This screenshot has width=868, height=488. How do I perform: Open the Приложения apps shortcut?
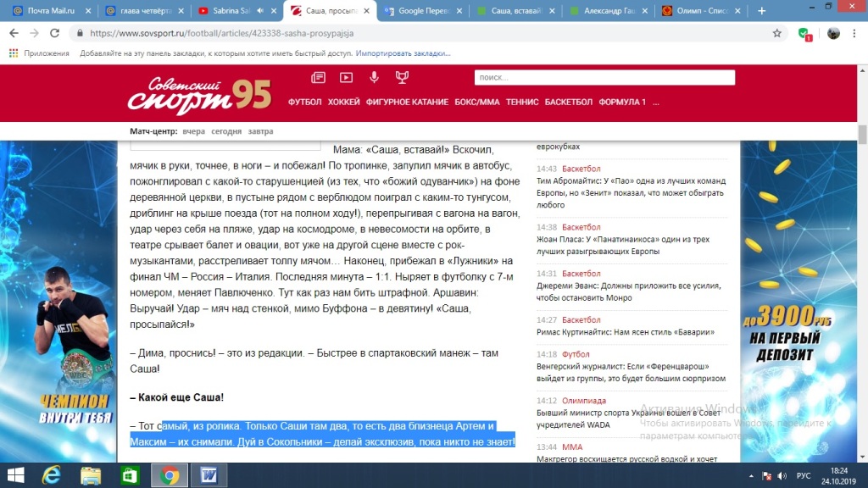pyautogui.click(x=39, y=53)
